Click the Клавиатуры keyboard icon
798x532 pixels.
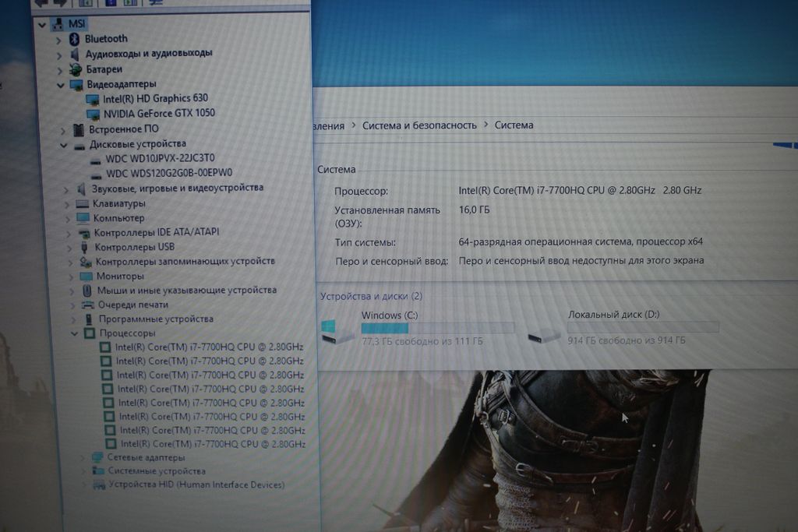coord(83,204)
